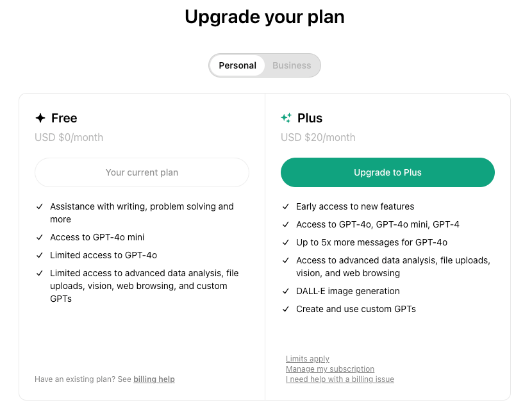This screenshot has height=414, width=532.
Task: Click the "Upgrade your plan" heading
Action: [x=265, y=17]
